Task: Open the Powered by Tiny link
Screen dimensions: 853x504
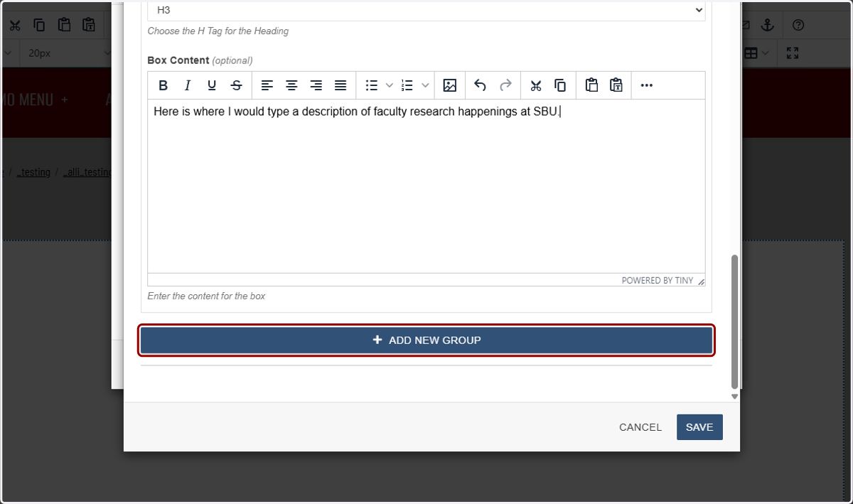Action: click(657, 281)
